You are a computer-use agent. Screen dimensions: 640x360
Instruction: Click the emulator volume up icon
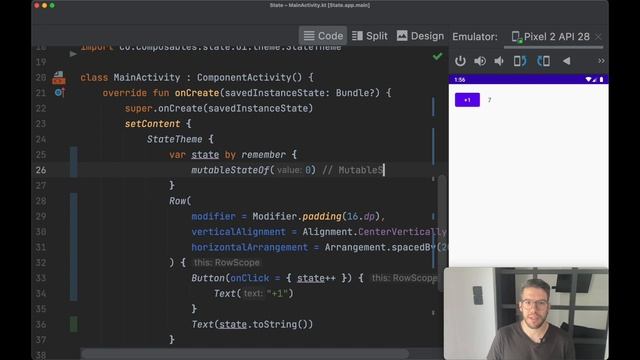tap(480, 61)
